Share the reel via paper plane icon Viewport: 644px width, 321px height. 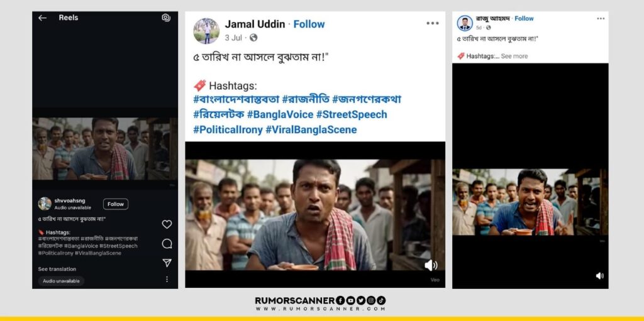pos(167,263)
